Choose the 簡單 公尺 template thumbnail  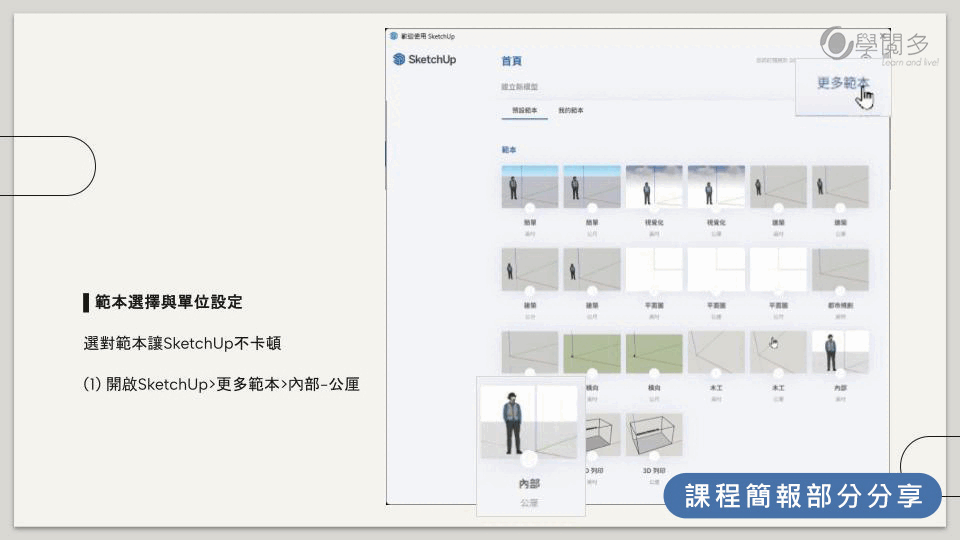[592, 187]
